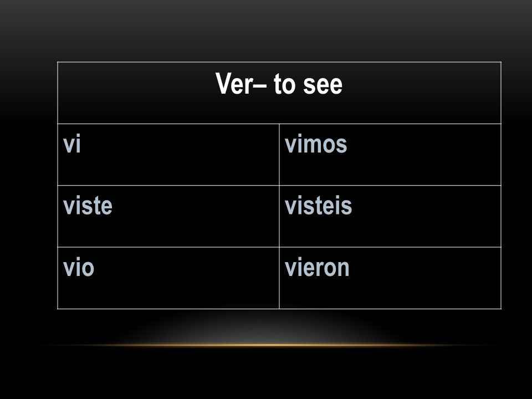Select the word "vimos"
532x399 pixels.
click(x=316, y=145)
